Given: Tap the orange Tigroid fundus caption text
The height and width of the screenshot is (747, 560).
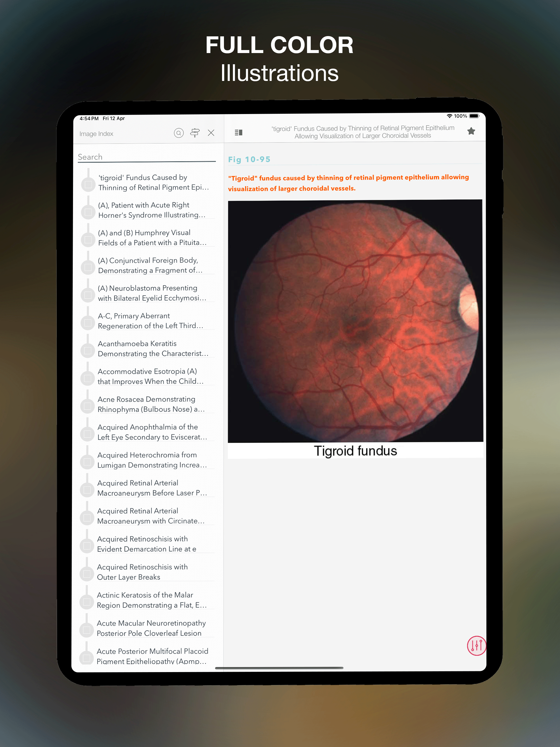Looking at the screenshot, I should pos(348,183).
